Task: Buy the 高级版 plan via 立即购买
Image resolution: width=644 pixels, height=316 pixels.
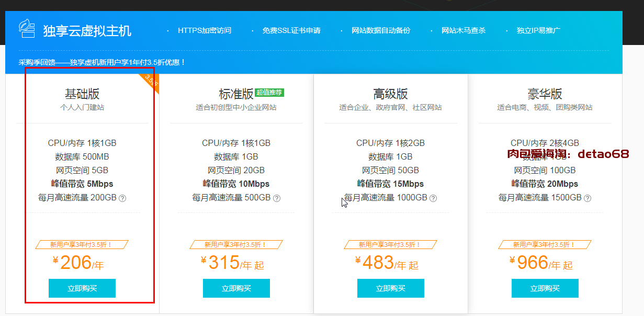Action: tap(391, 288)
